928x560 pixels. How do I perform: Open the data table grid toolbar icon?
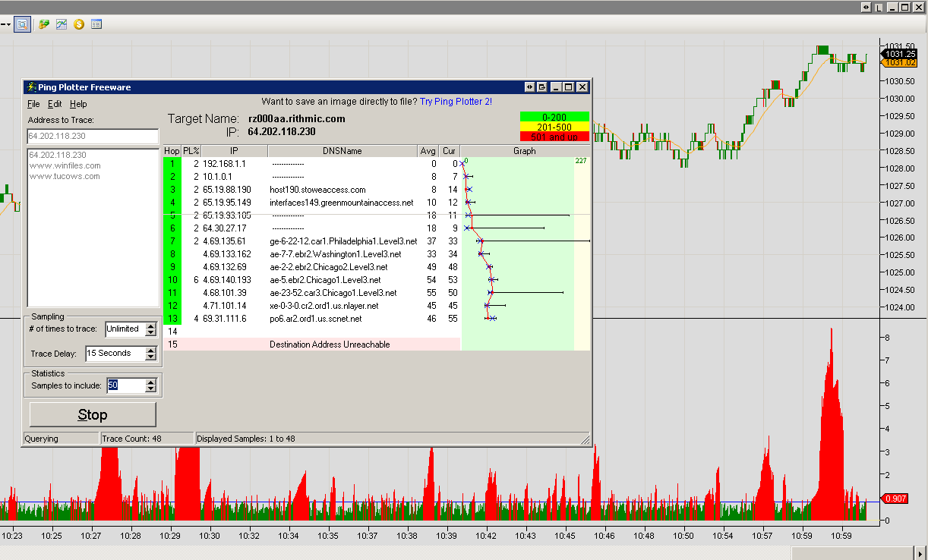(x=96, y=24)
